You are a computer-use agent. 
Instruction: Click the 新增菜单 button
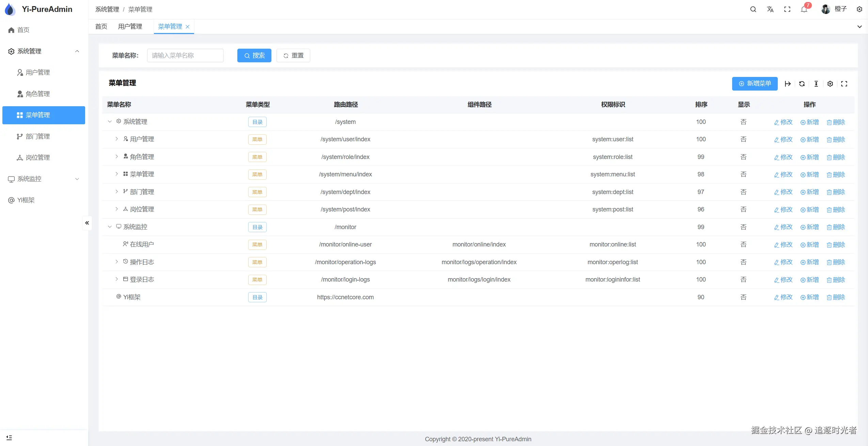[x=755, y=84]
